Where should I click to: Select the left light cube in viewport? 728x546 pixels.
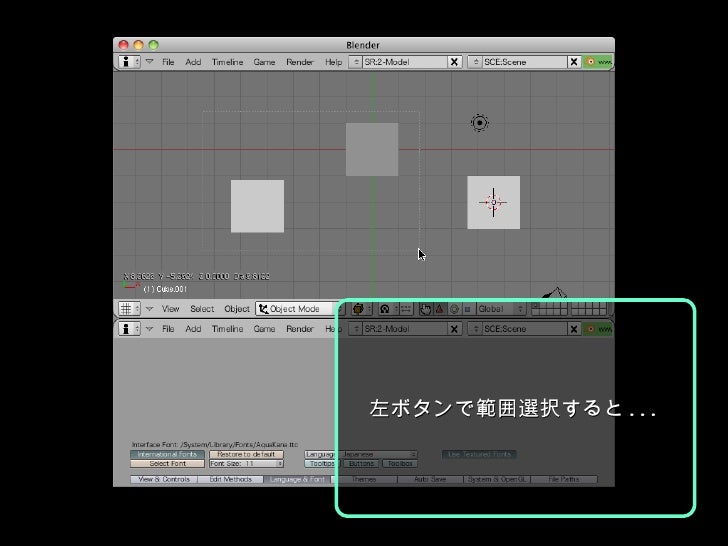click(258, 206)
